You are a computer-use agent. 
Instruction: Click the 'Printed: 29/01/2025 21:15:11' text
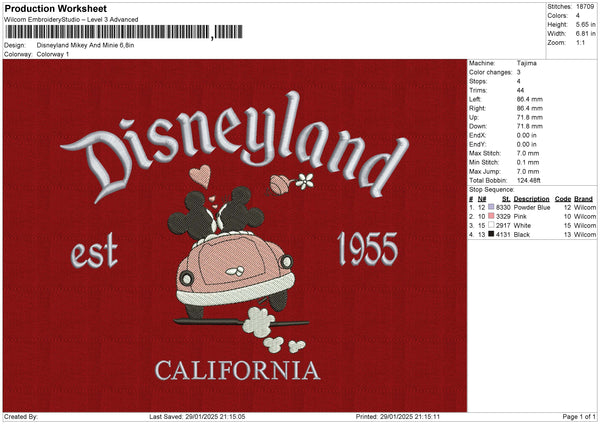coord(398,416)
